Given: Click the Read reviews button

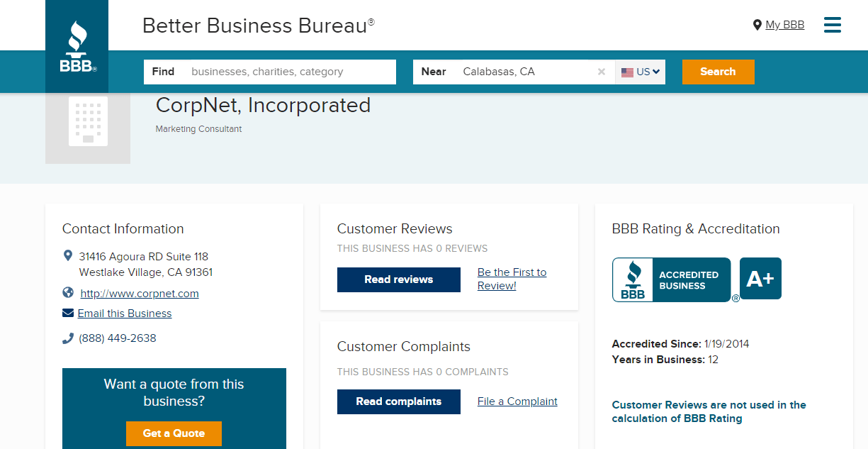Looking at the screenshot, I should point(399,279).
